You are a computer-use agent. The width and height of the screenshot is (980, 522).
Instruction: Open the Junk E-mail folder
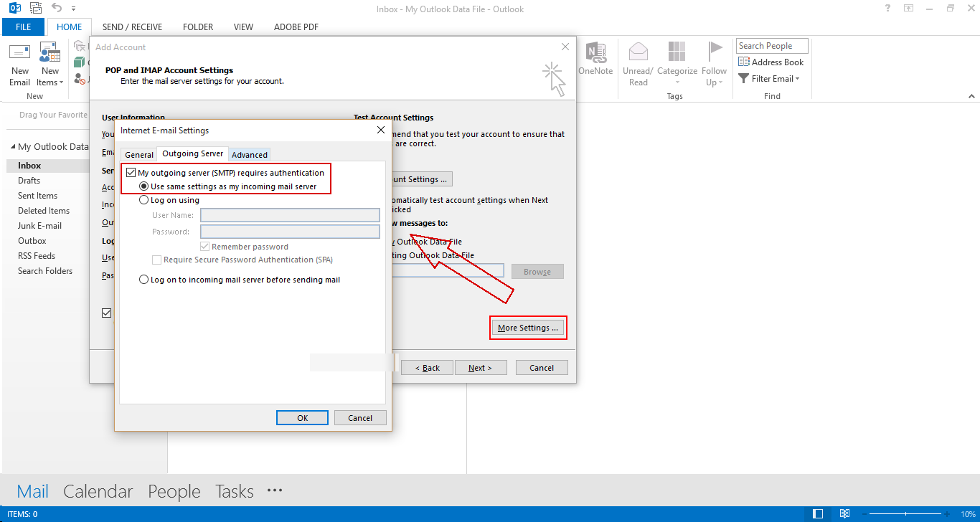[x=39, y=226]
